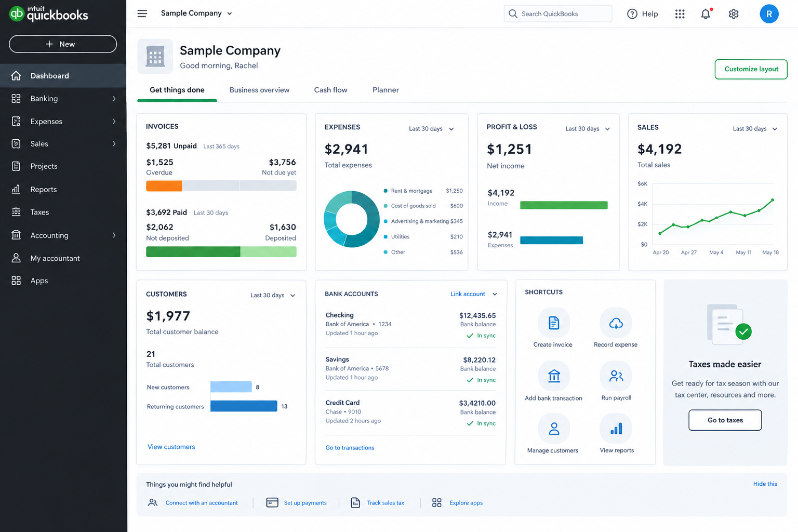
Task: Open the Link account dropdown
Action: tap(473, 294)
